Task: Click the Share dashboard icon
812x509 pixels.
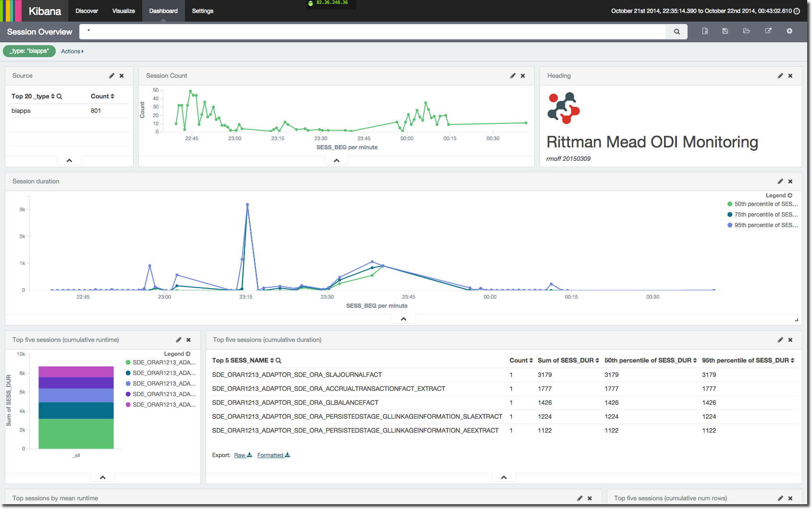Action: pyautogui.click(x=768, y=31)
